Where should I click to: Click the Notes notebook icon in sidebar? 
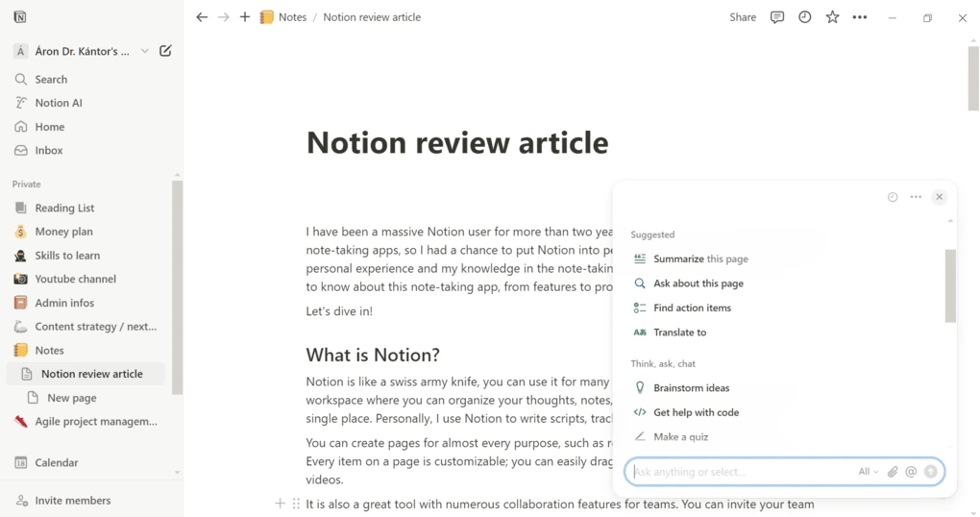(20, 350)
